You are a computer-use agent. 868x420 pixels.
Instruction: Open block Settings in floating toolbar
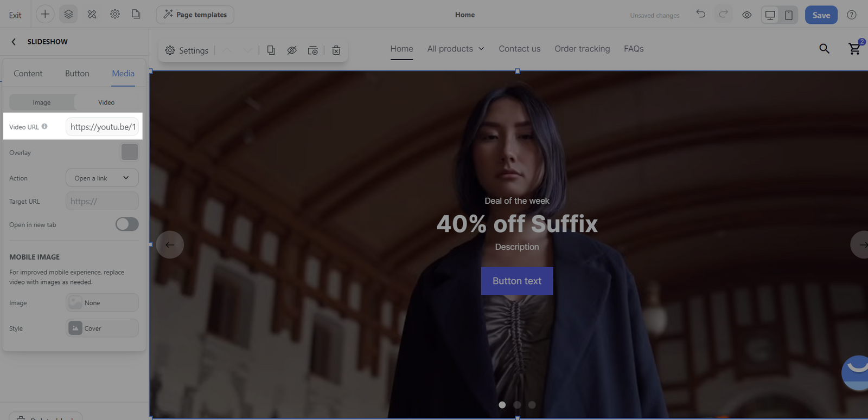point(187,50)
